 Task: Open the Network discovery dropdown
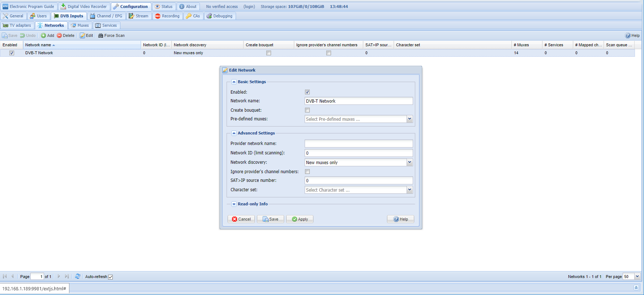[x=409, y=162]
